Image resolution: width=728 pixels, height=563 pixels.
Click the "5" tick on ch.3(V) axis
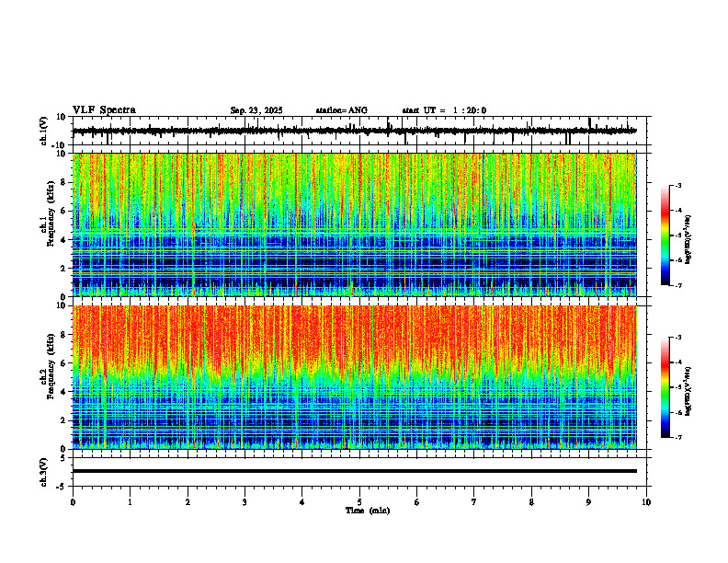pyautogui.click(x=64, y=458)
